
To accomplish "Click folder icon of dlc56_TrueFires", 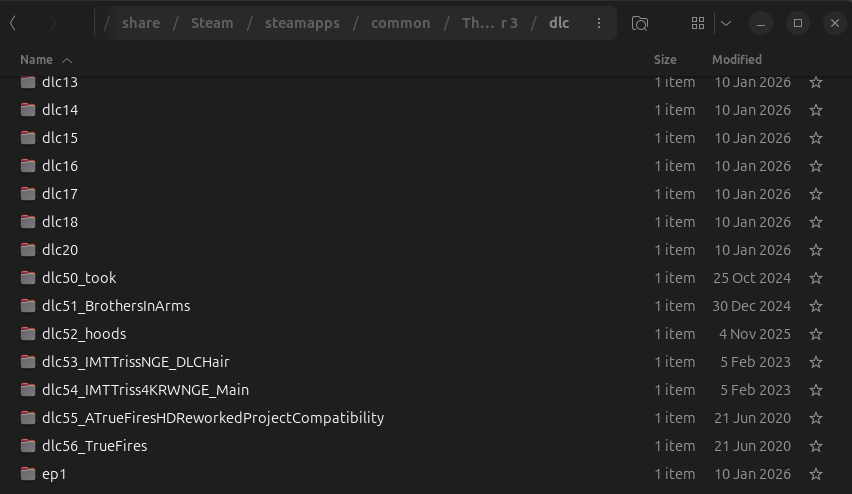I will click(x=28, y=446).
